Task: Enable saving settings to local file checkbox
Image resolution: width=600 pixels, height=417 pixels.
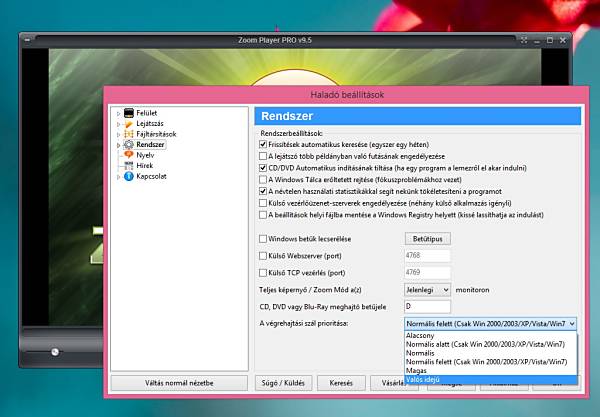Action: pyautogui.click(x=263, y=215)
